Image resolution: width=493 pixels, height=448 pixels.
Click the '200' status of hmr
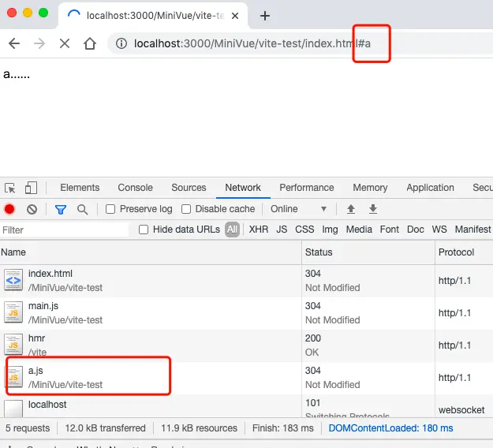[313, 338]
